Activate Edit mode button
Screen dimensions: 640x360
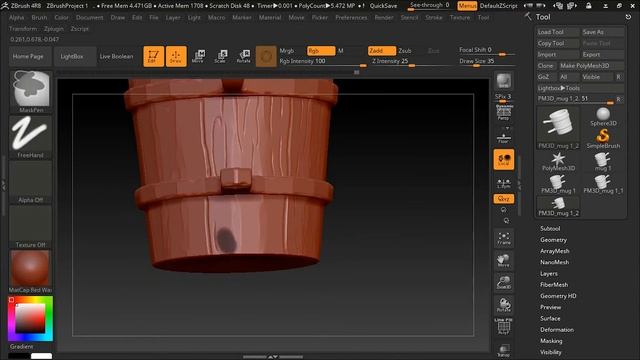point(153,56)
